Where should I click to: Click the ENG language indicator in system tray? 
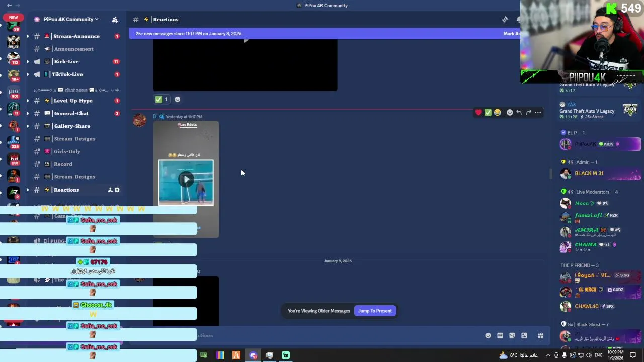[598, 355]
